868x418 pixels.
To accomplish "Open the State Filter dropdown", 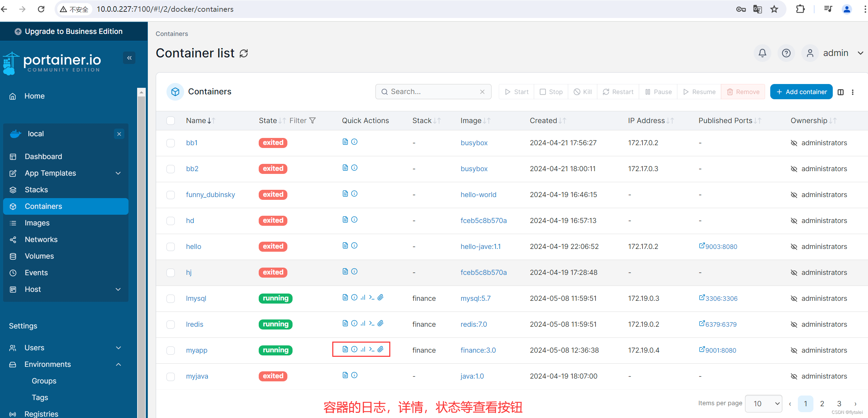I will 303,121.
